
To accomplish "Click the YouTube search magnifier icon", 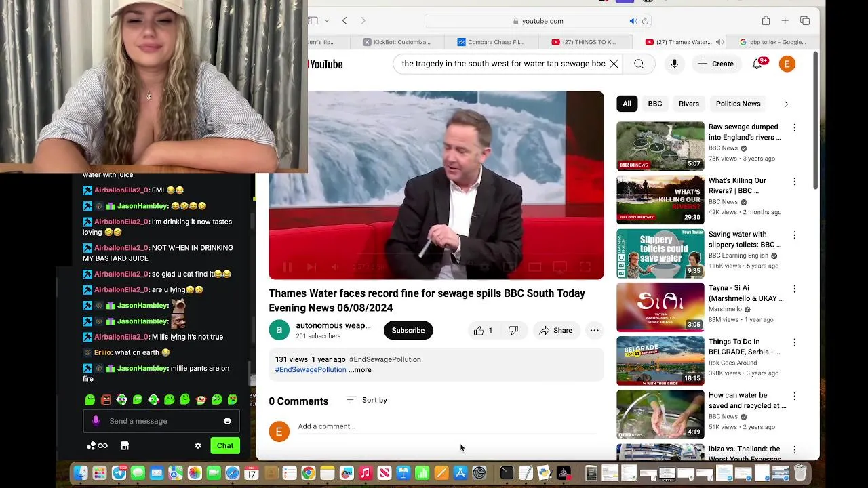I will (x=639, y=64).
